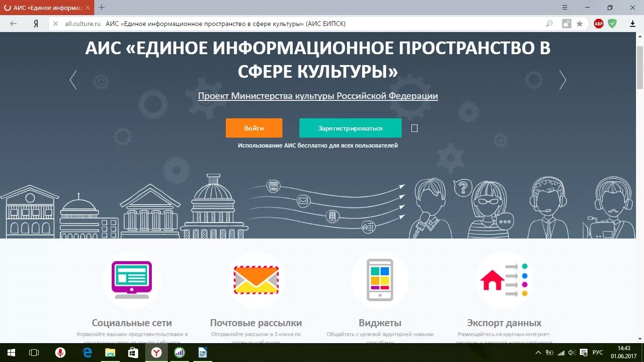This screenshot has width=644, height=362.
Task: Open the Action Center notification icon
Action: [583, 353]
